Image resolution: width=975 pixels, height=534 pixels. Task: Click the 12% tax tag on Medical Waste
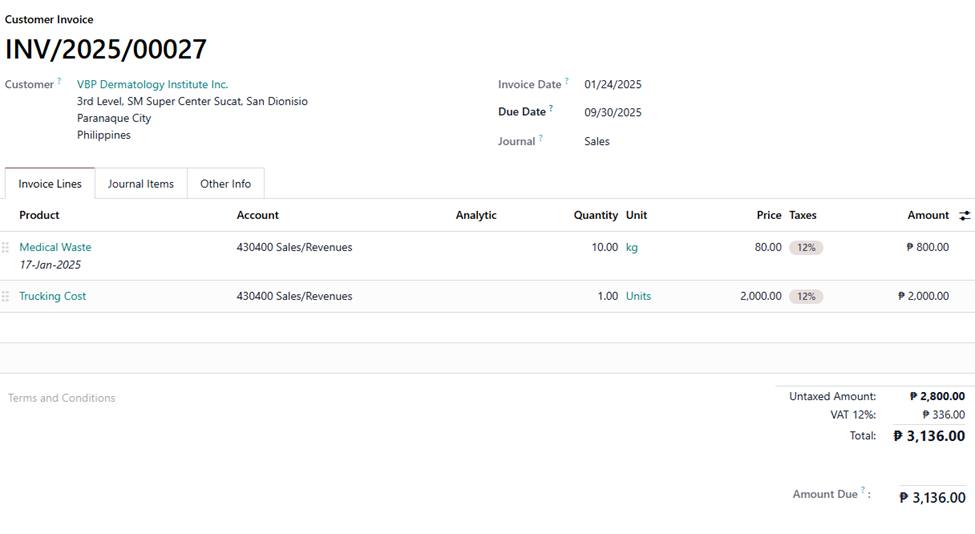click(x=805, y=247)
